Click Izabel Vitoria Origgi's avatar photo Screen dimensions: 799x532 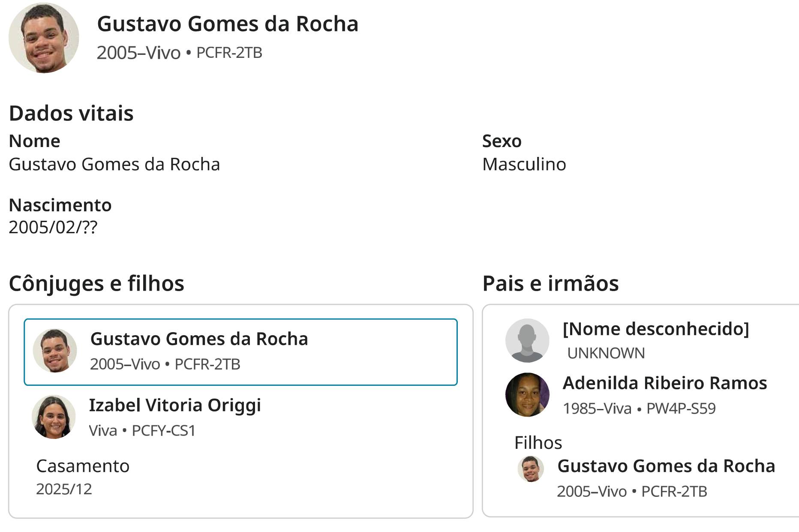54,417
